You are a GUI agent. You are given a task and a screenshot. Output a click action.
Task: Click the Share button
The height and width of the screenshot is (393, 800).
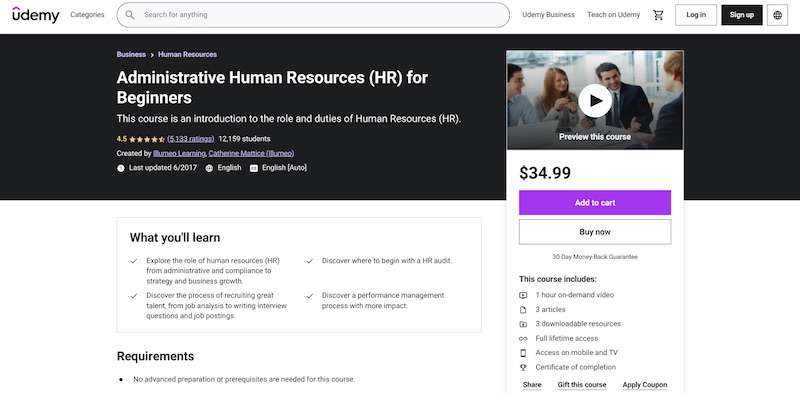pyautogui.click(x=532, y=385)
